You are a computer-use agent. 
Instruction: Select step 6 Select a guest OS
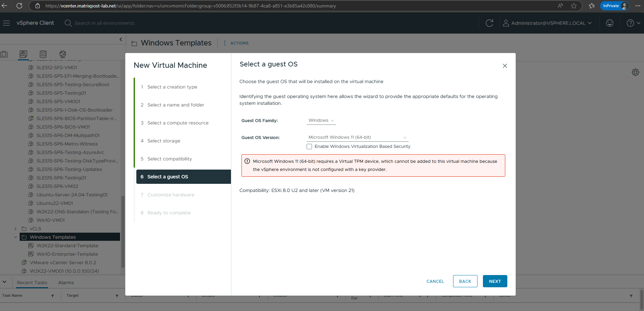tap(183, 177)
